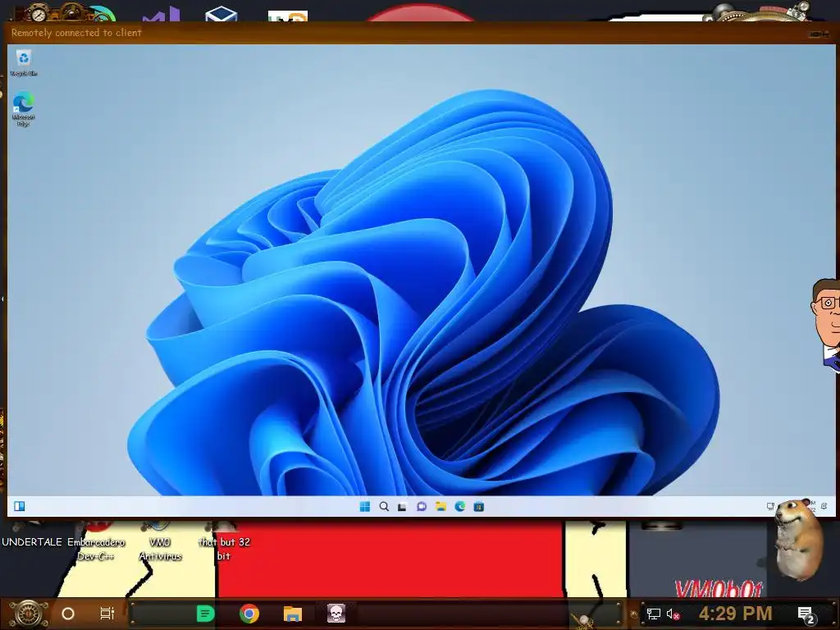
Task: Click the 4:29 PM clock
Action: click(x=735, y=614)
